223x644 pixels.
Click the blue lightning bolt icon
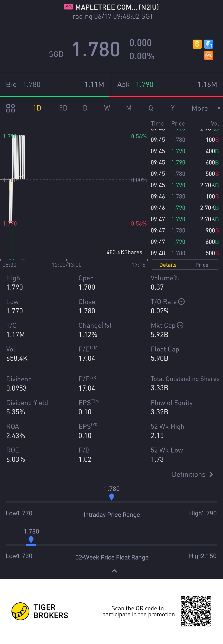click(209, 44)
